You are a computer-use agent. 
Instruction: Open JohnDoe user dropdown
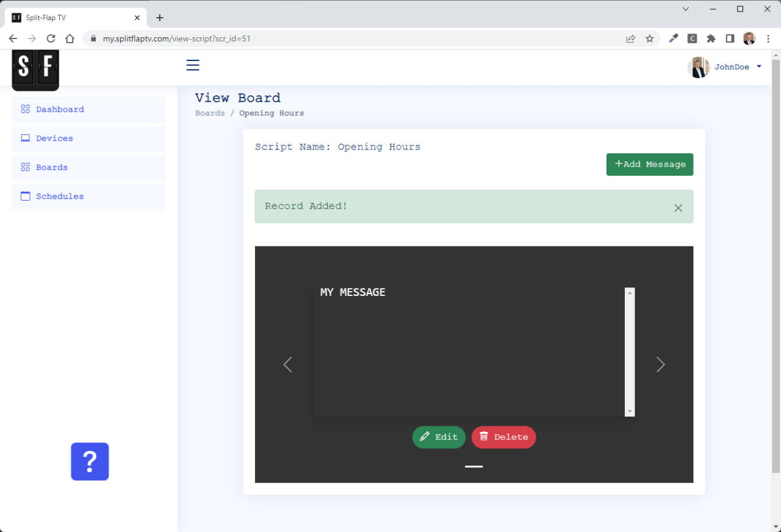click(725, 67)
